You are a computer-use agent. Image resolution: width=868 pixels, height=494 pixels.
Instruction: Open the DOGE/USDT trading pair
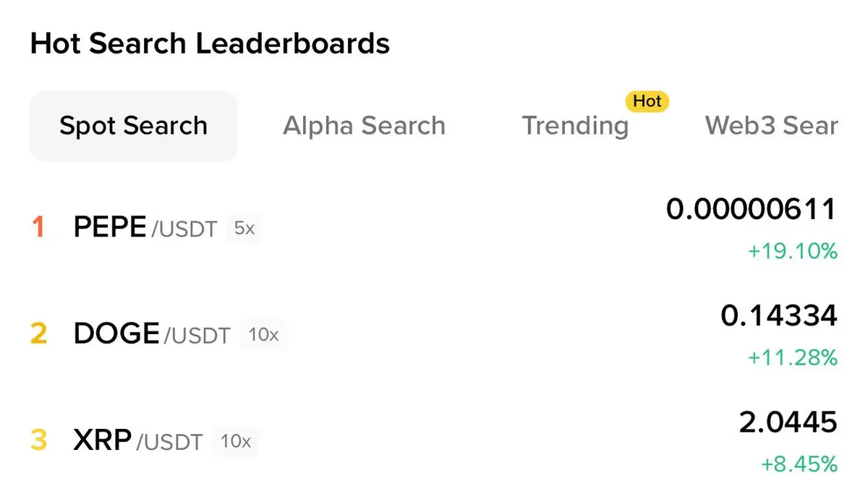(x=152, y=333)
